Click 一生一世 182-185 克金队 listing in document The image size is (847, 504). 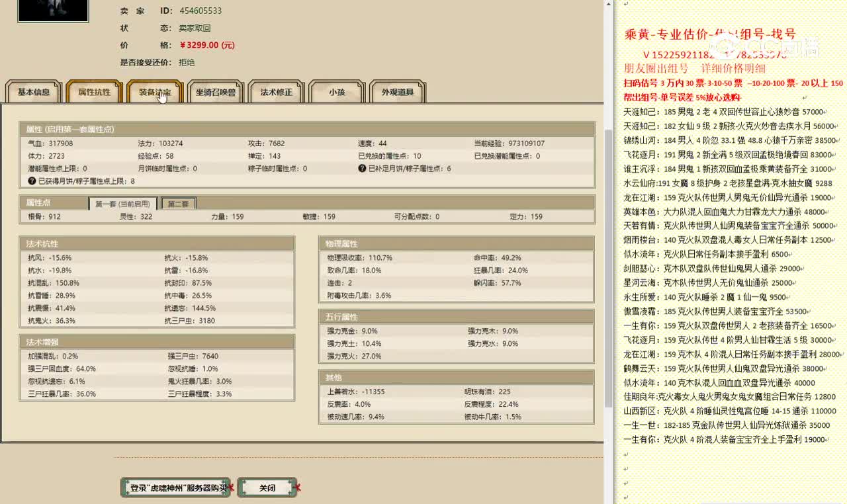727,425
